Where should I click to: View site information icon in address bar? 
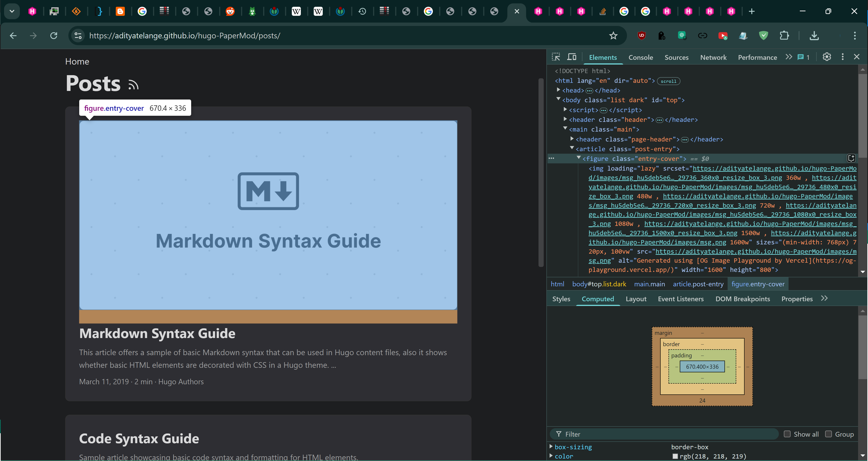pyautogui.click(x=78, y=35)
